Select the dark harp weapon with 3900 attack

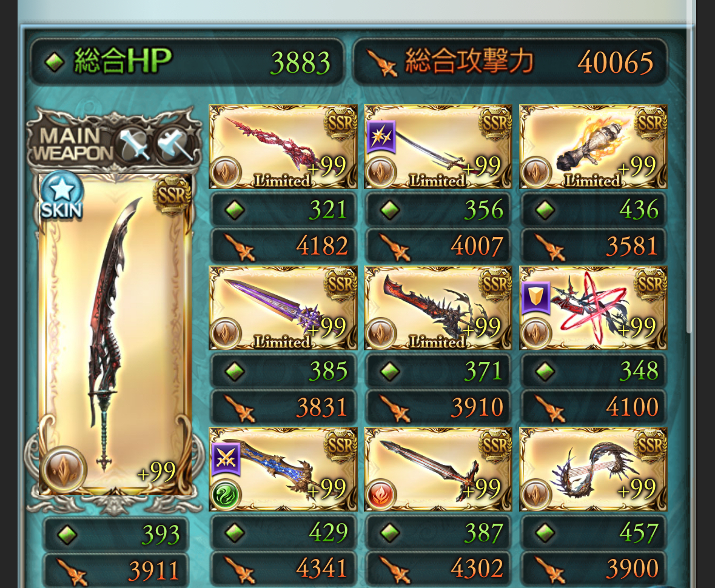[x=592, y=469]
